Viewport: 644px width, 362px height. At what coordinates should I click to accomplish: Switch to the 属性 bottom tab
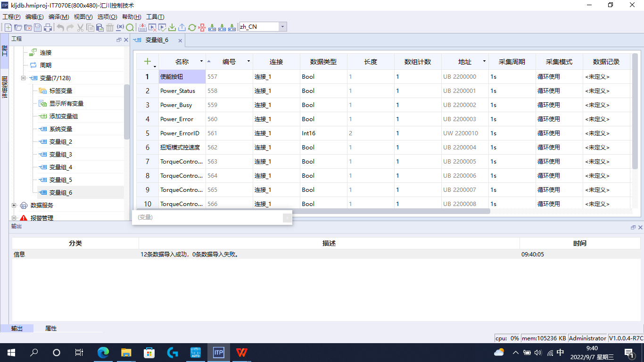[51, 329]
